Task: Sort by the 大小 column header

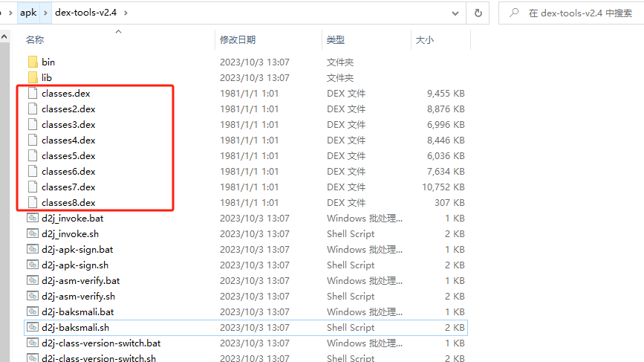Action: [425, 40]
